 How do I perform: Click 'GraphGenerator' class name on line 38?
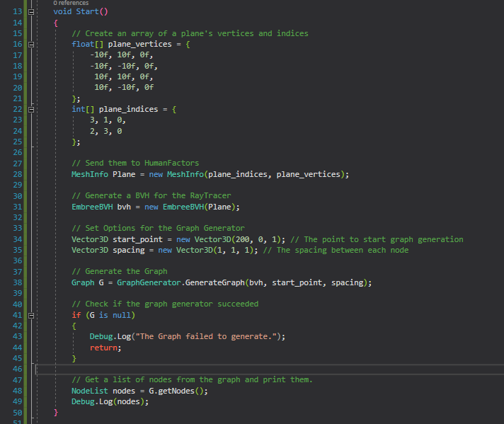[x=149, y=282]
